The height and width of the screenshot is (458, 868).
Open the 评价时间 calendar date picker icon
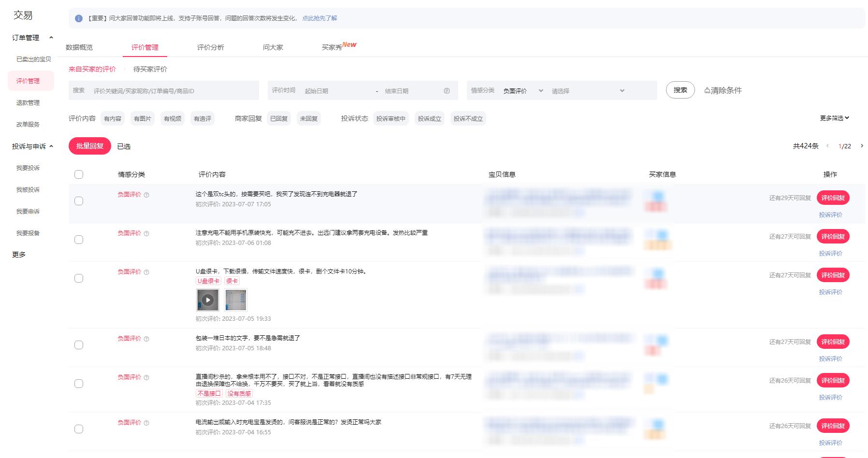pos(446,90)
